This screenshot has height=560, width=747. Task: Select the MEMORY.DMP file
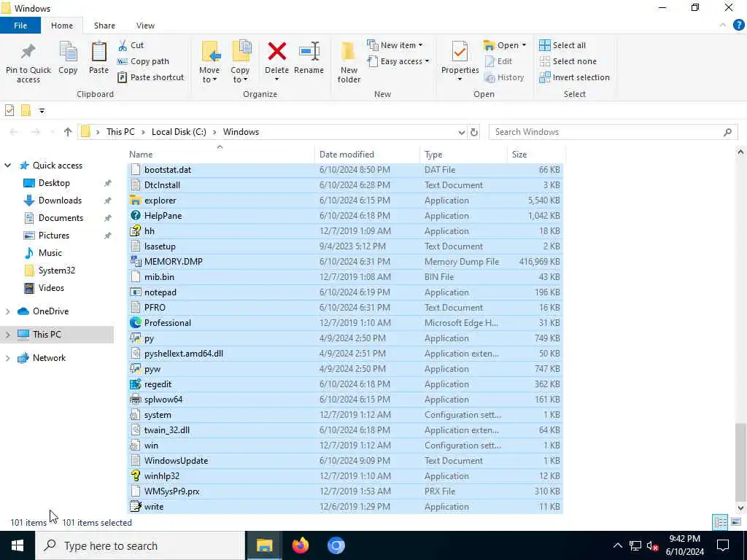coord(345,262)
